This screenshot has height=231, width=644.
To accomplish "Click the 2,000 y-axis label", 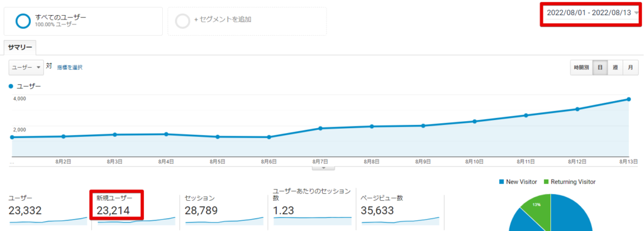I will 19,129.
